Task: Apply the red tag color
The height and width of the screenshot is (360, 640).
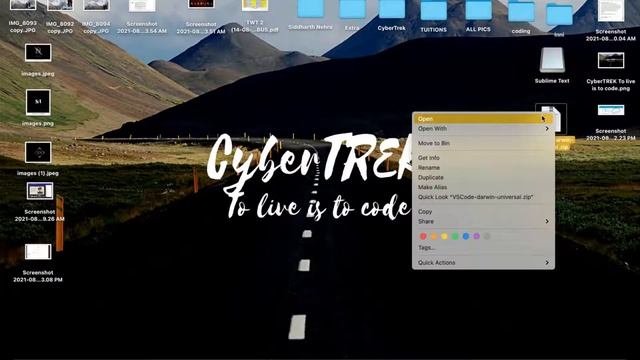Action: pos(423,236)
